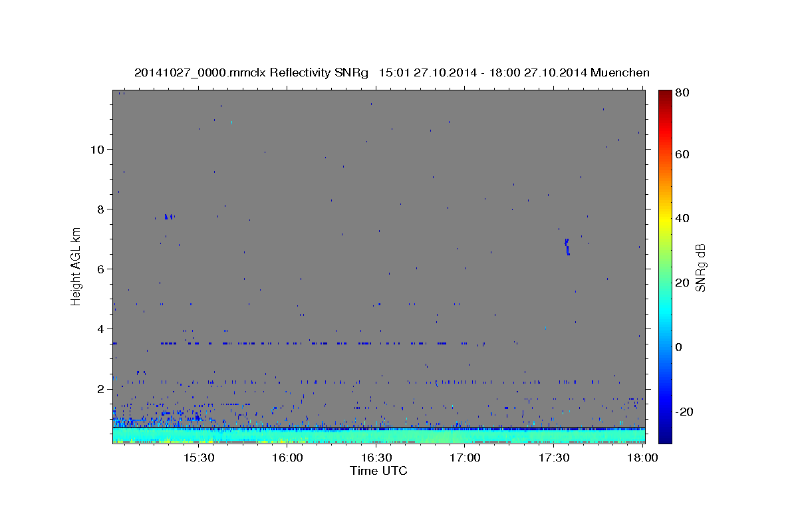Click the 16:30 time tick label
The width and height of the screenshot is (798, 532).
[376, 458]
